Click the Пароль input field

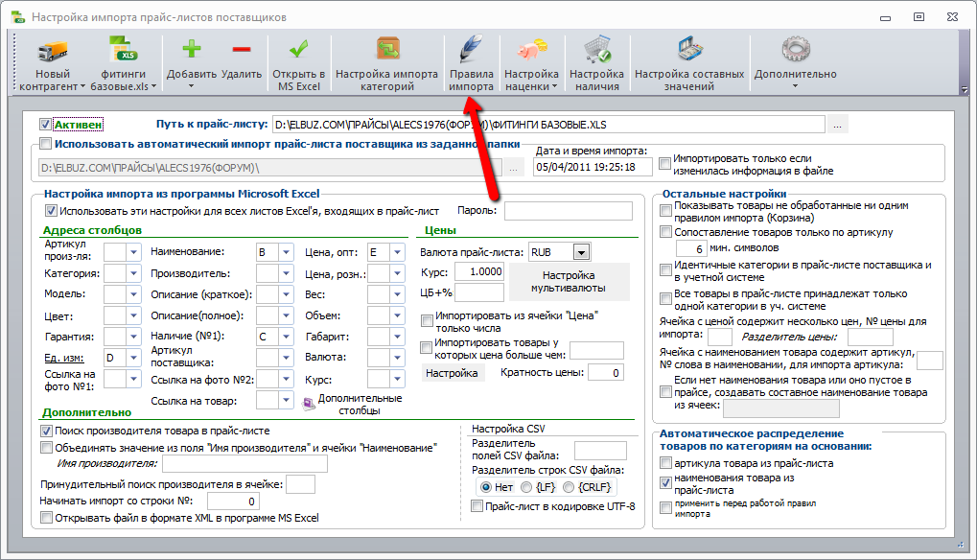coord(569,211)
